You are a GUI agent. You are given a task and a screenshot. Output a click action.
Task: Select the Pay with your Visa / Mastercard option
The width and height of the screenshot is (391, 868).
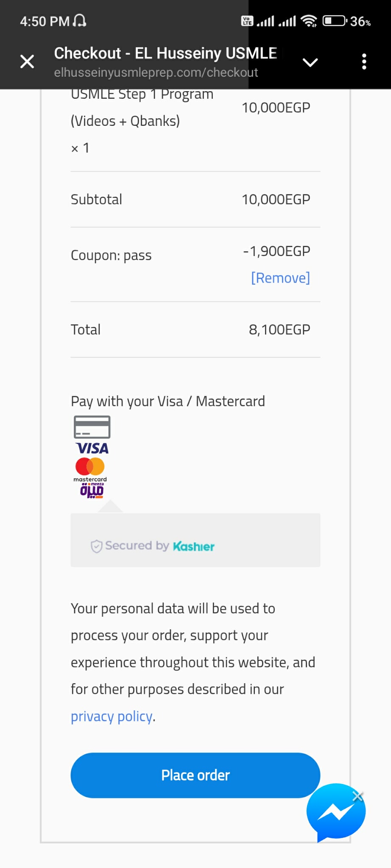pyautogui.click(x=168, y=401)
